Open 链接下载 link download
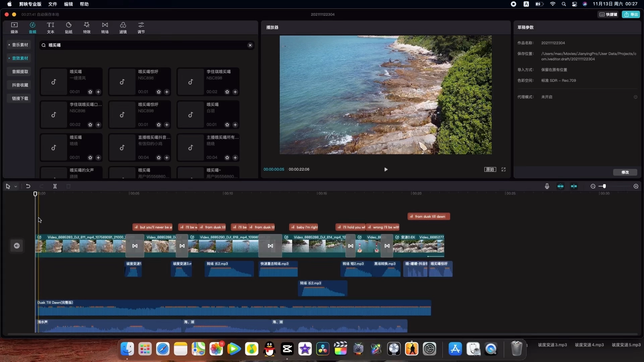 (19, 99)
